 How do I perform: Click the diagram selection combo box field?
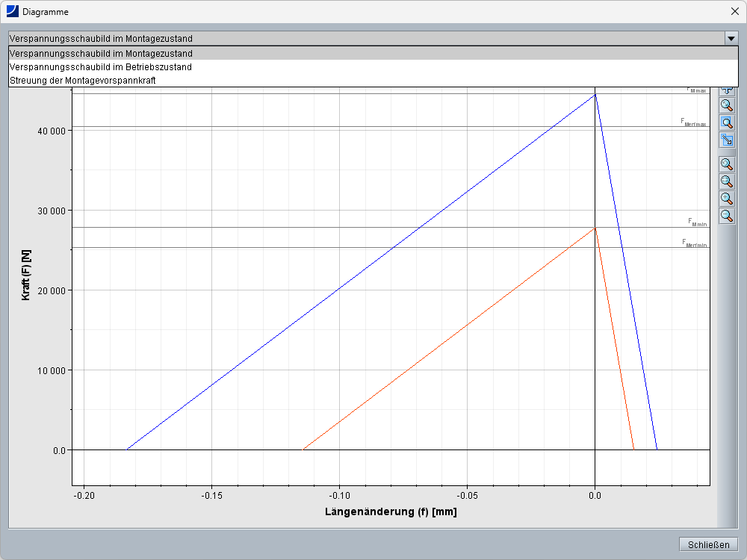(365, 38)
